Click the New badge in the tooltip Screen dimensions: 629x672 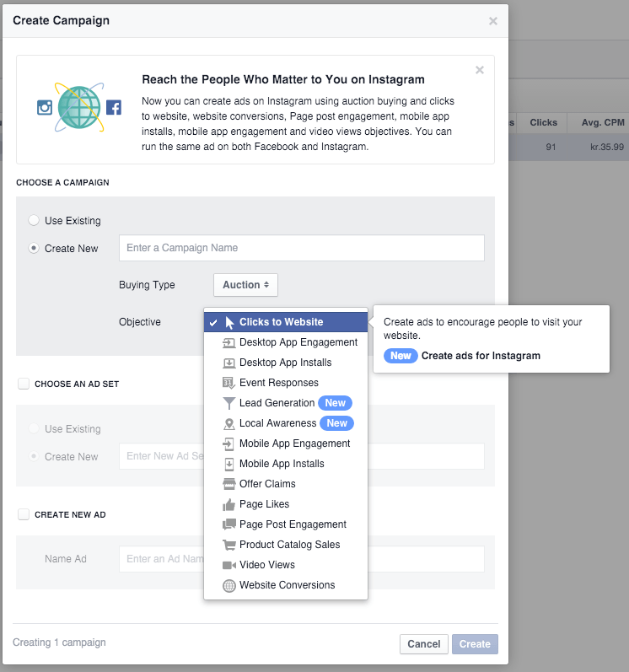(x=401, y=356)
